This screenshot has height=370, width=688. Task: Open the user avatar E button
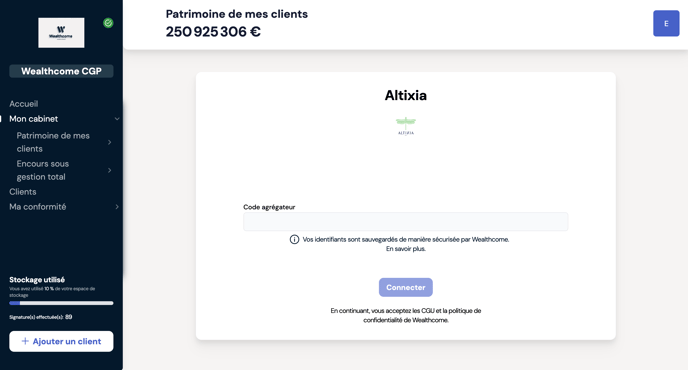coord(666,23)
